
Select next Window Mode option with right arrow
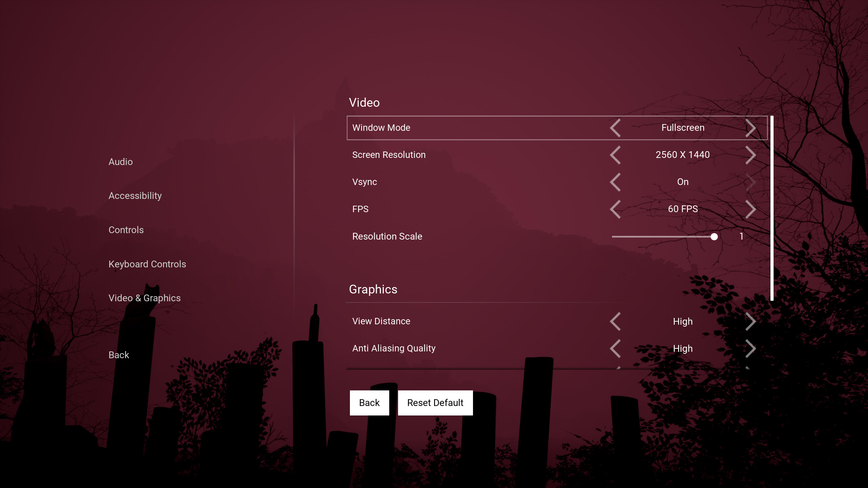point(751,128)
